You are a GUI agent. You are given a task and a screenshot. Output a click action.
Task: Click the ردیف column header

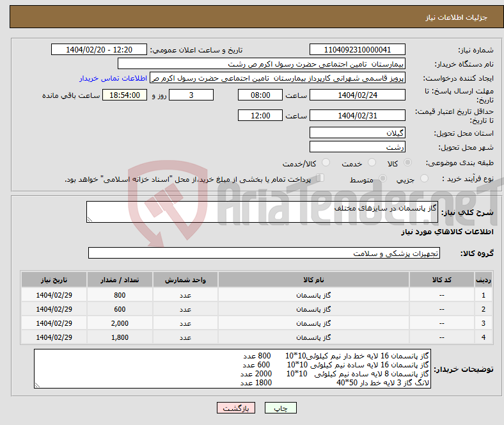(483, 280)
